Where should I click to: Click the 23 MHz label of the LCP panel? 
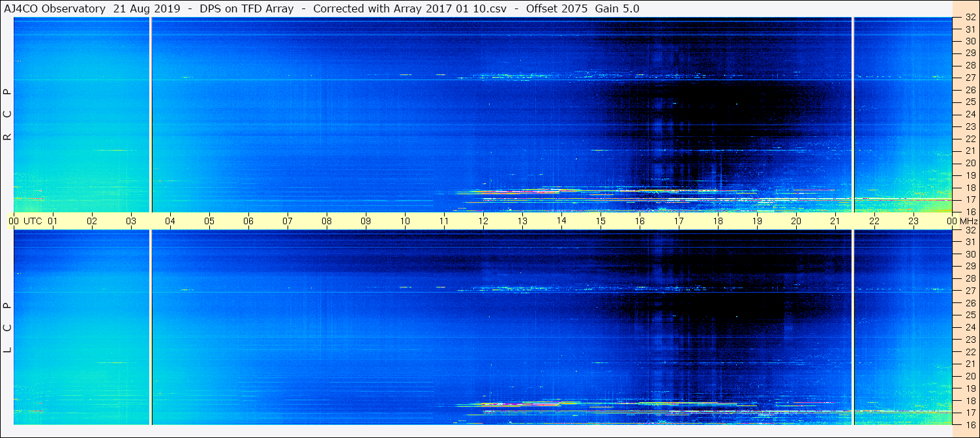click(970, 340)
